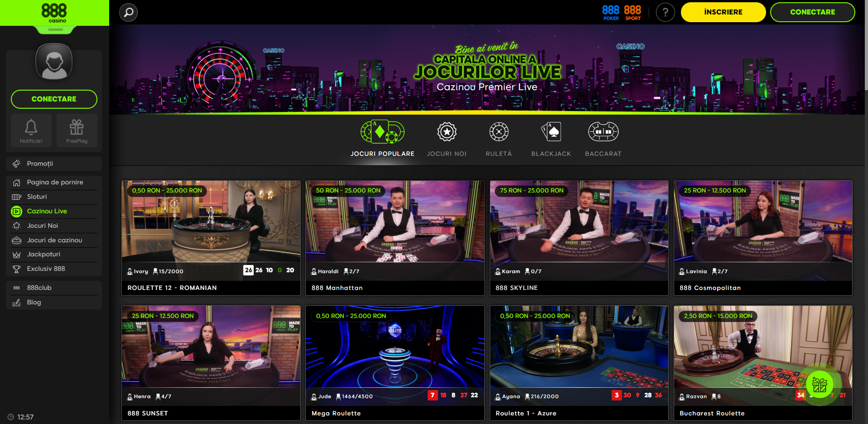Click the Exclusiv 888 trophy icon

tap(17, 269)
